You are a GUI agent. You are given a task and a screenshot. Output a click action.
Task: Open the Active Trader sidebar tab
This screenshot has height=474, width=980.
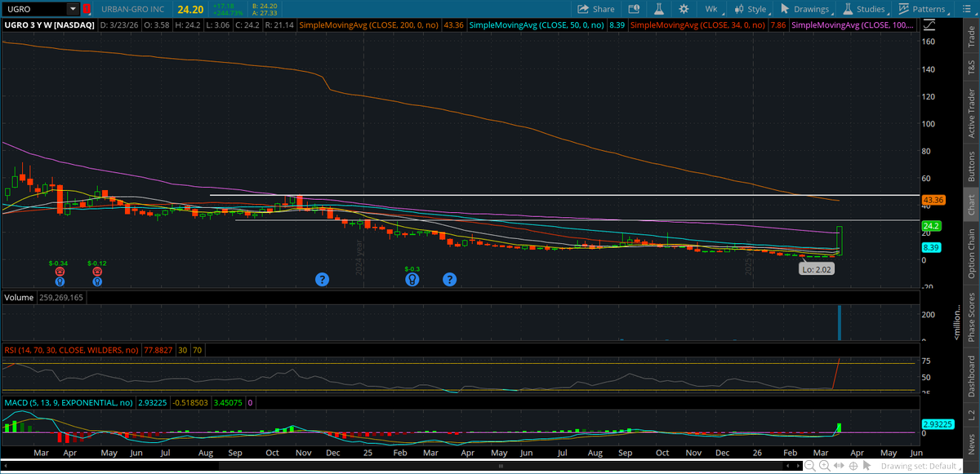971,113
